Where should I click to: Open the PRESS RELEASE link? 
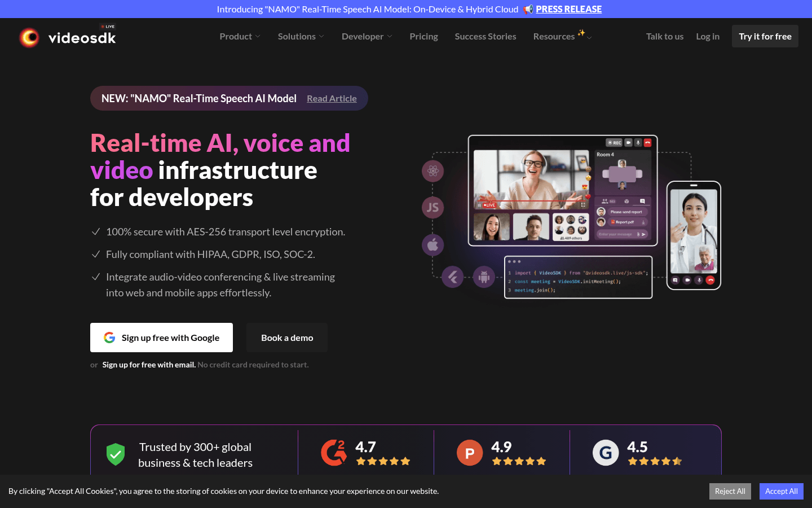point(568,9)
